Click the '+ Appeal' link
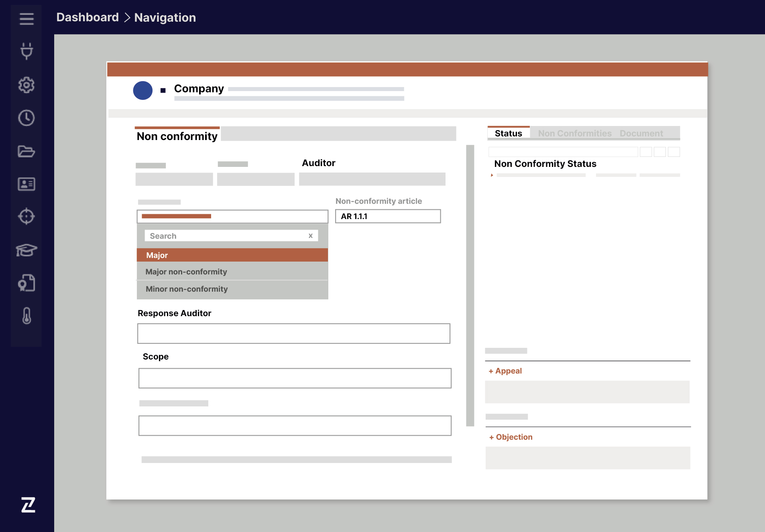 505,371
